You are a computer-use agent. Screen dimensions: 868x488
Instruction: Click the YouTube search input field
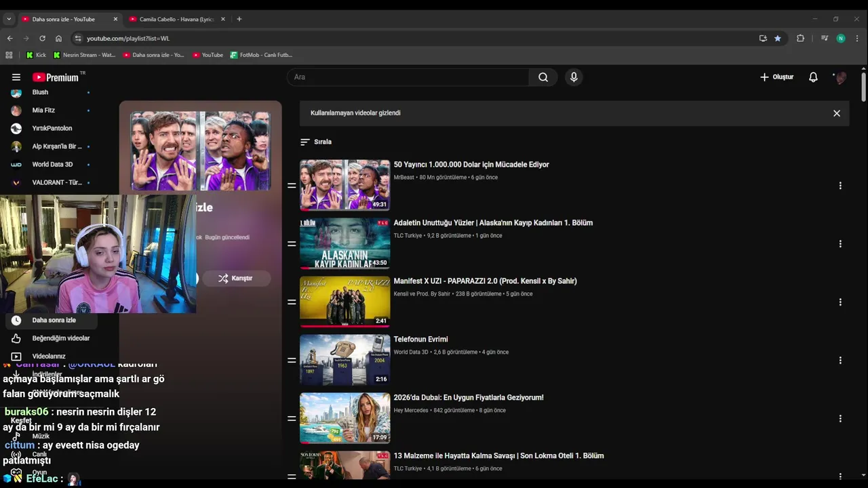click(x=408, y=77)
